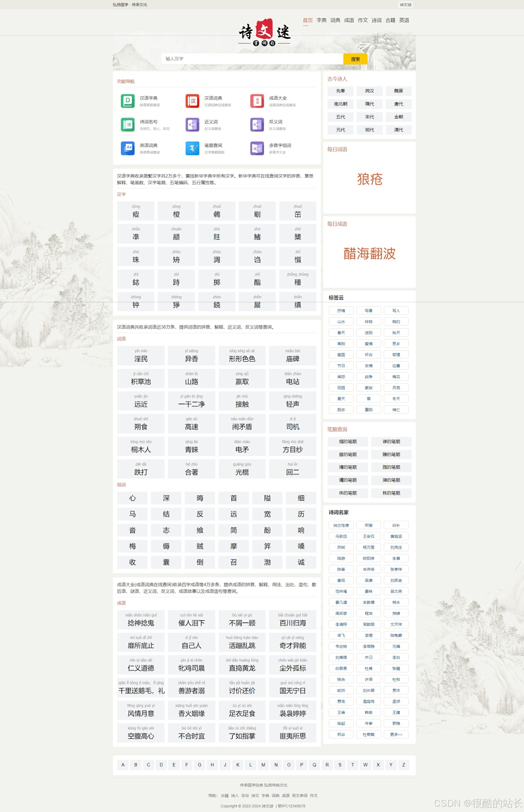Select the 唐代 dynasty button

click(399, 104)
